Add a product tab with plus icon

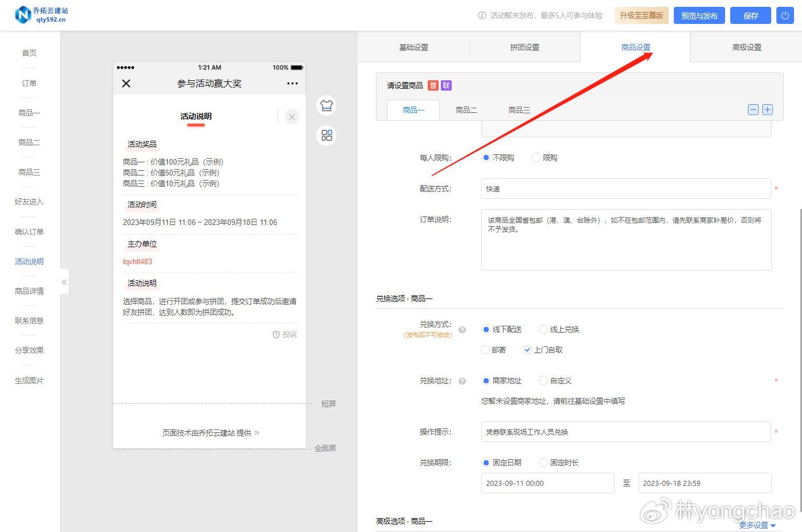(767, 109)
